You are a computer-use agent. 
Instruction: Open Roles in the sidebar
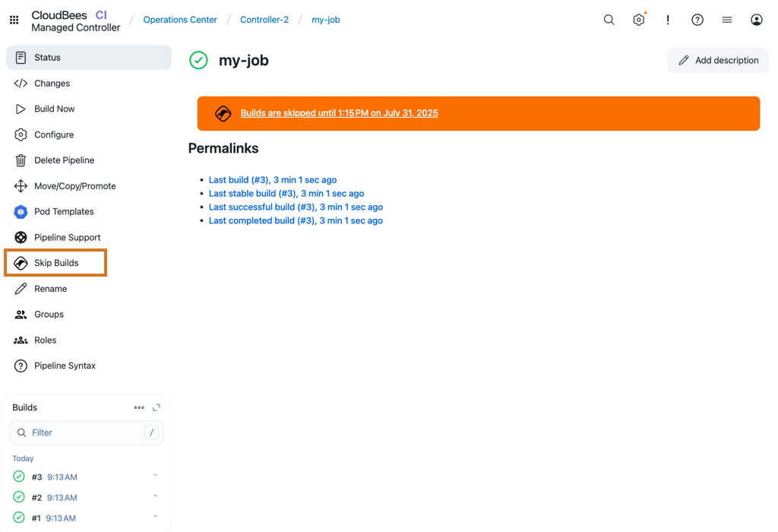[x=89, y=340]
